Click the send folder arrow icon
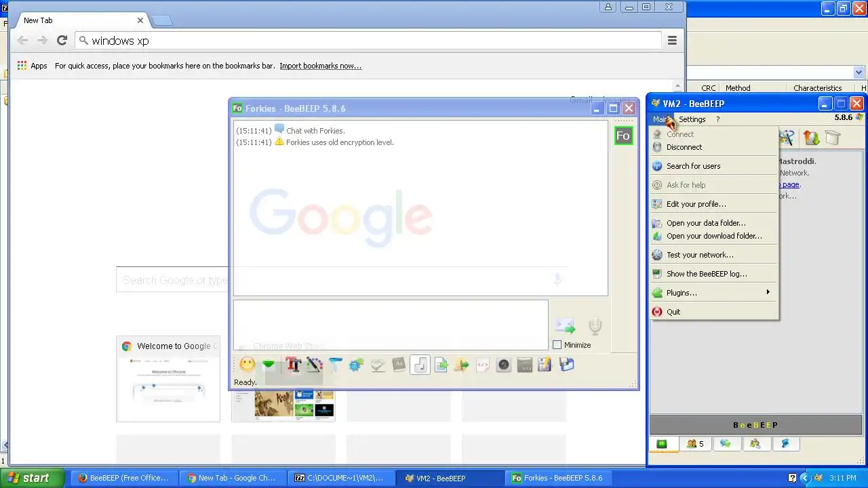This screenshot has width=868, height=488. pos(462,365)
